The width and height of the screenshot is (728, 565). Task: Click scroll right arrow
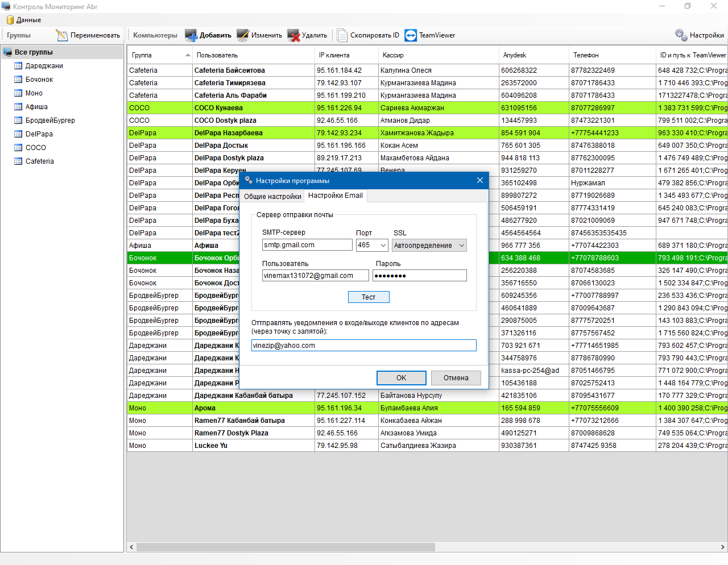(723, 547)
